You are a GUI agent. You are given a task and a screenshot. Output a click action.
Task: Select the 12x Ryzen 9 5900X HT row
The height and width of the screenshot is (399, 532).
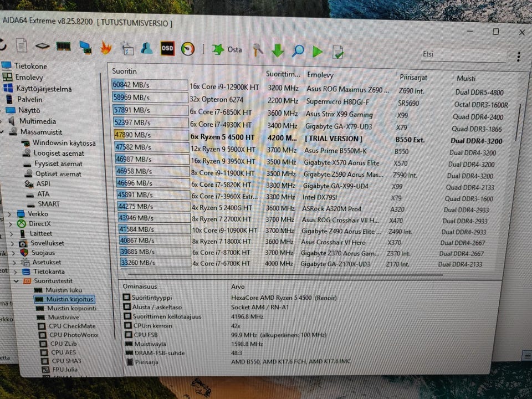coord(305,149)
